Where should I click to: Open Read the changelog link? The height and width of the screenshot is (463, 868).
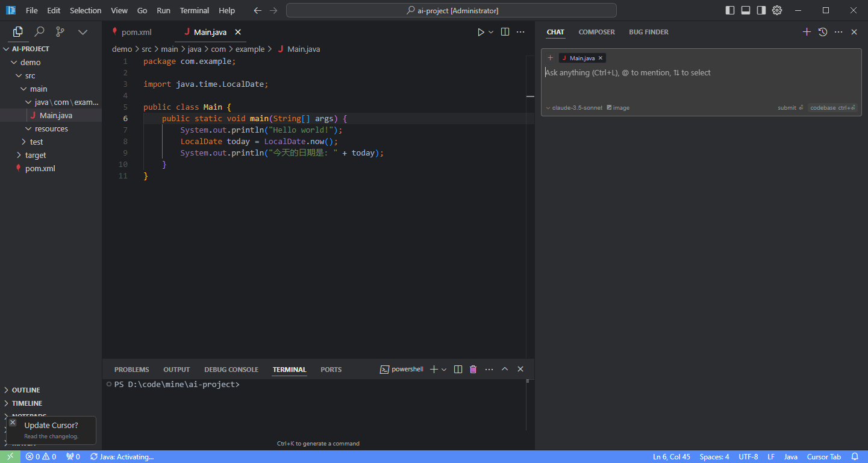pos(51,436)
